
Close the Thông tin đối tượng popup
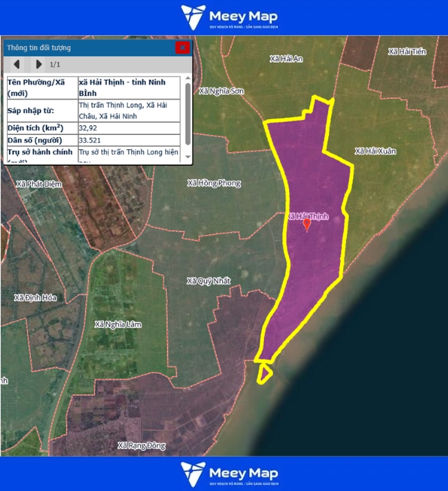182,48
